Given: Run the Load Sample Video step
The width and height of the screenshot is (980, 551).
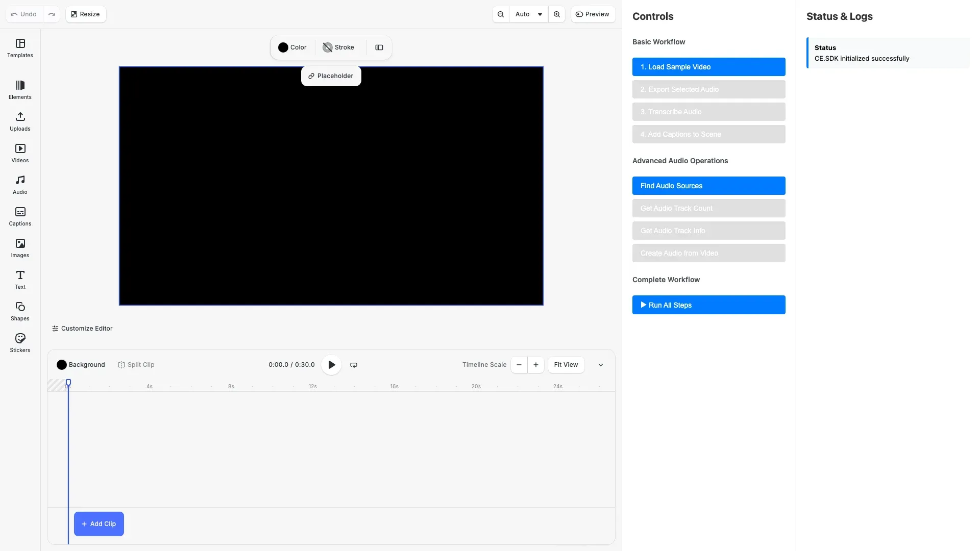Looking at the screenshot, I should 708,67.
